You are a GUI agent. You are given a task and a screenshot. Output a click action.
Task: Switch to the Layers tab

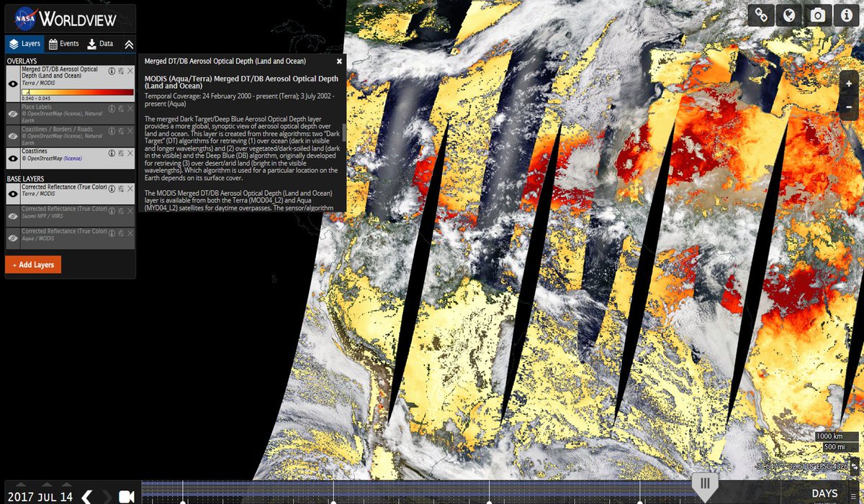[x=24, y=44]
